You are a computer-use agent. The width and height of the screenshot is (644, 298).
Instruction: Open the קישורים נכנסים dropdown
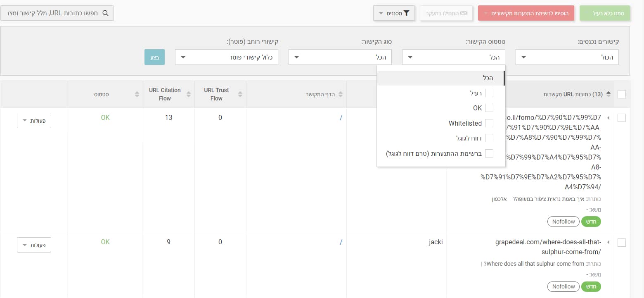[x=567, y=57]
